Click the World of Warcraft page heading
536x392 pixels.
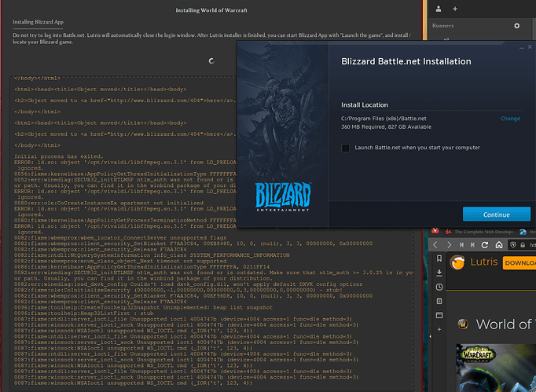click(x=506, y=324)
